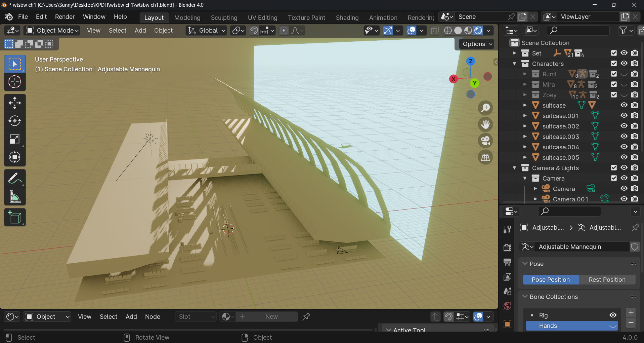Choose the Measure tool
Image resolution: width=644 pixels, height=343 pixels.
(15, 196)
